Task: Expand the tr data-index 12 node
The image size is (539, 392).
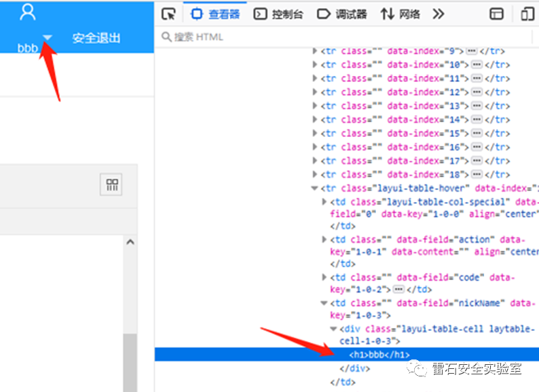Action: tap(314, 92)
